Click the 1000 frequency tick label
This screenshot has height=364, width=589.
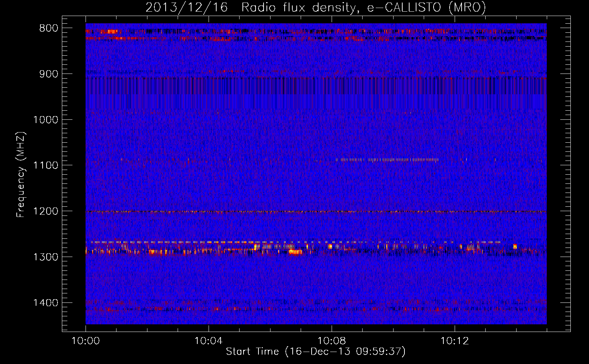click(46, 120)
